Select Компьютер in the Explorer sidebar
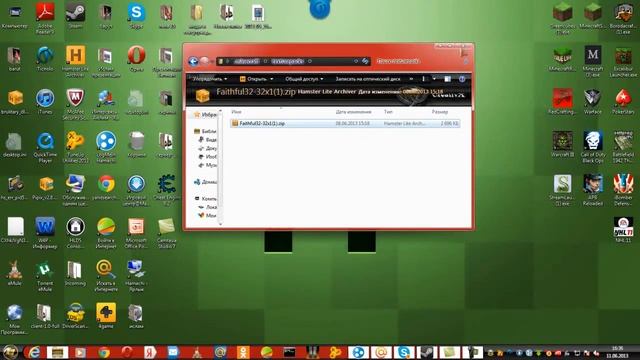Image resolution: width=640 pixels, height=360 pixels. [206, 198]
